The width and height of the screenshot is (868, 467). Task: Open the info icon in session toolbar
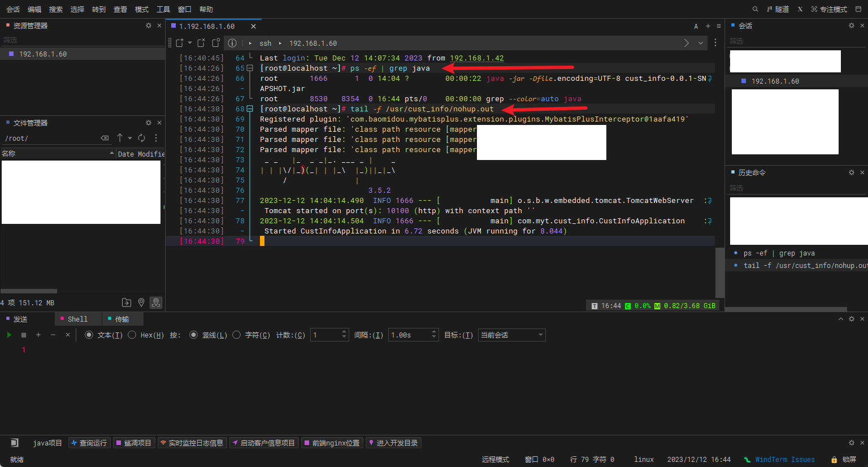tap(232, 43)
